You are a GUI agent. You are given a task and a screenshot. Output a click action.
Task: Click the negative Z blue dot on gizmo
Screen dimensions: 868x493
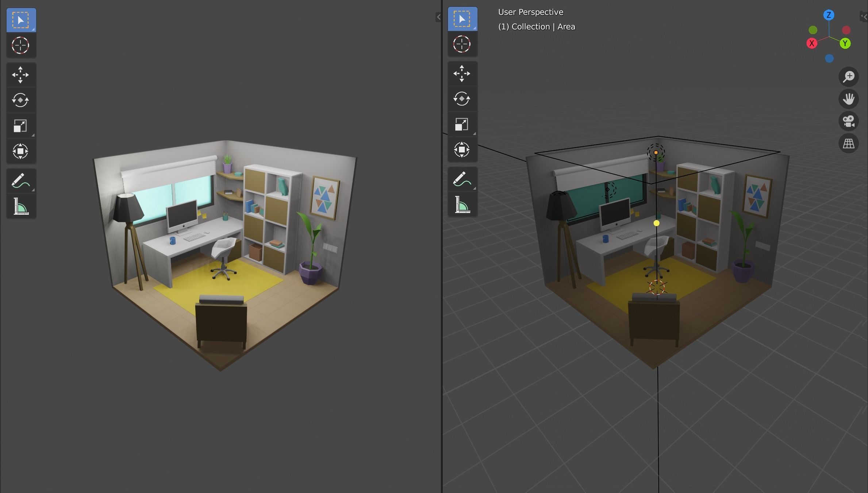coord(829,58)
